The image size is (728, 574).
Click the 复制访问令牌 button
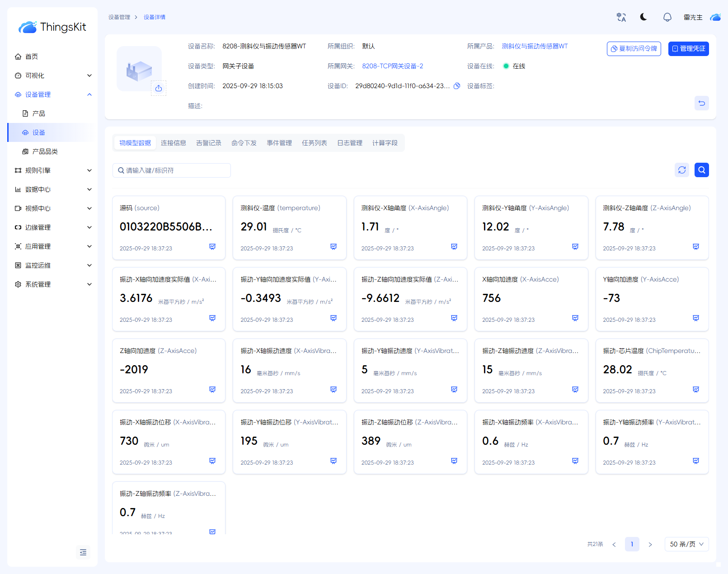(634, 49)
